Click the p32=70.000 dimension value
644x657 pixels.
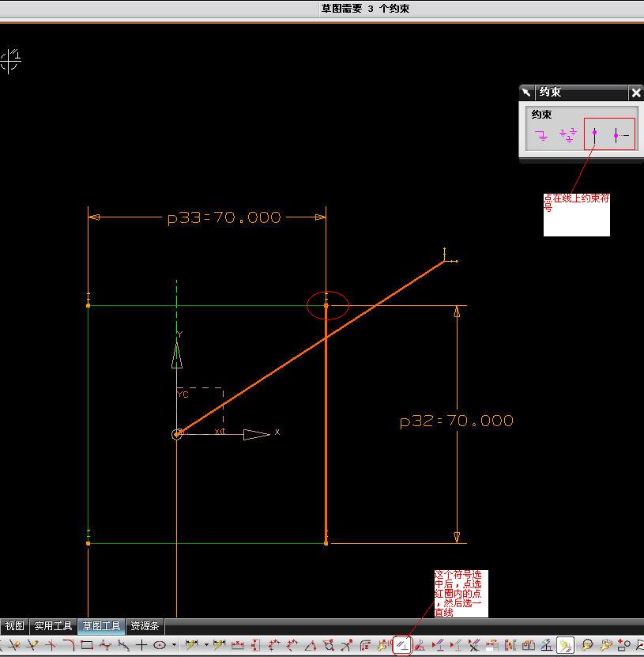[x=457, y=421]
